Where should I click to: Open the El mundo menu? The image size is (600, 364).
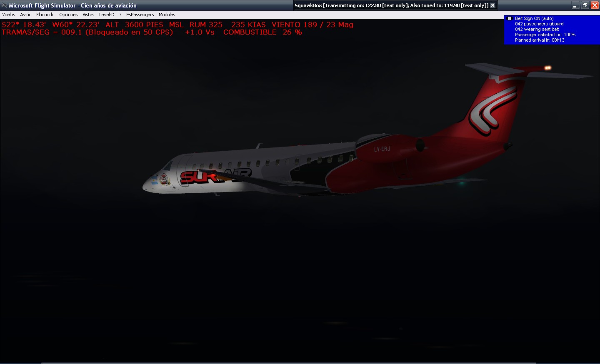tap(45, 15)
